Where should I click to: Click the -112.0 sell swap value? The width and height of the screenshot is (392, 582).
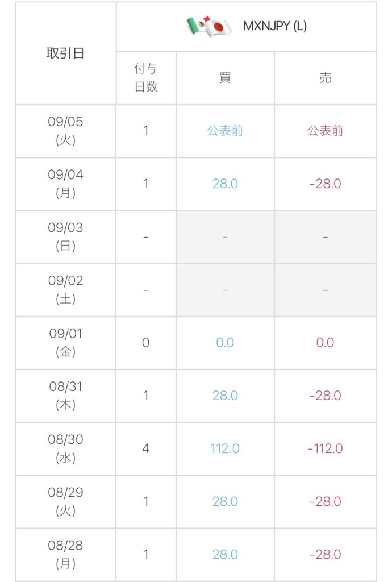(325, 448)
